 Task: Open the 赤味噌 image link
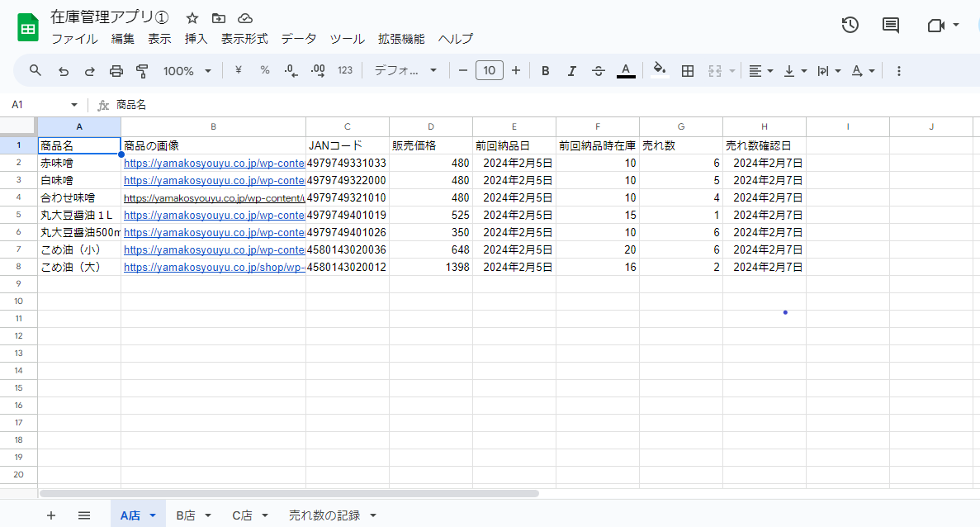tap(215, 164)
